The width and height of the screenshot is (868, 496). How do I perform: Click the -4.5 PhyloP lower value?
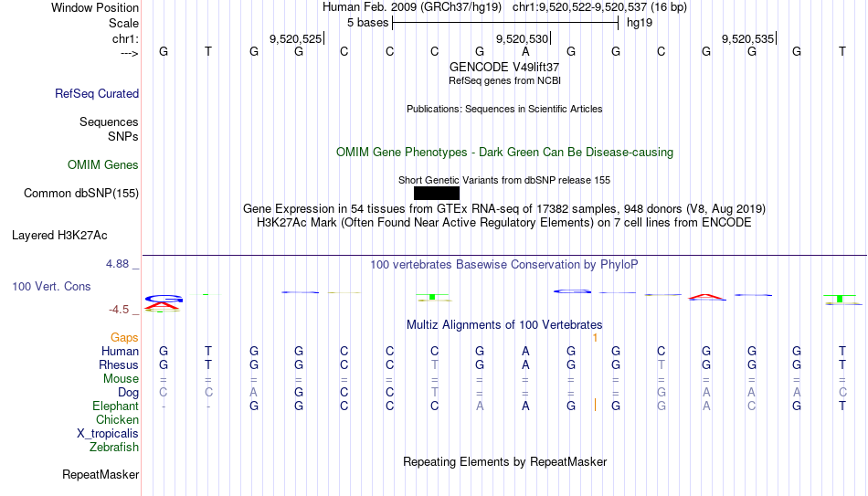point(119,310)
